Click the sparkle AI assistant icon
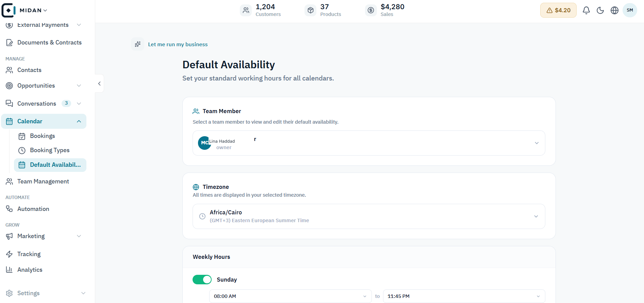The width and height of the screenshot is (644, 303). pos(138,44)
